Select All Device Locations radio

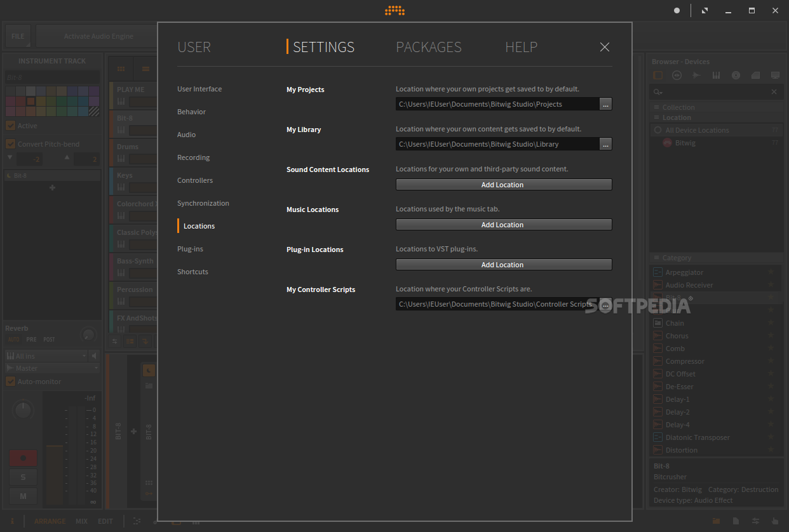[x=657, y=130]
